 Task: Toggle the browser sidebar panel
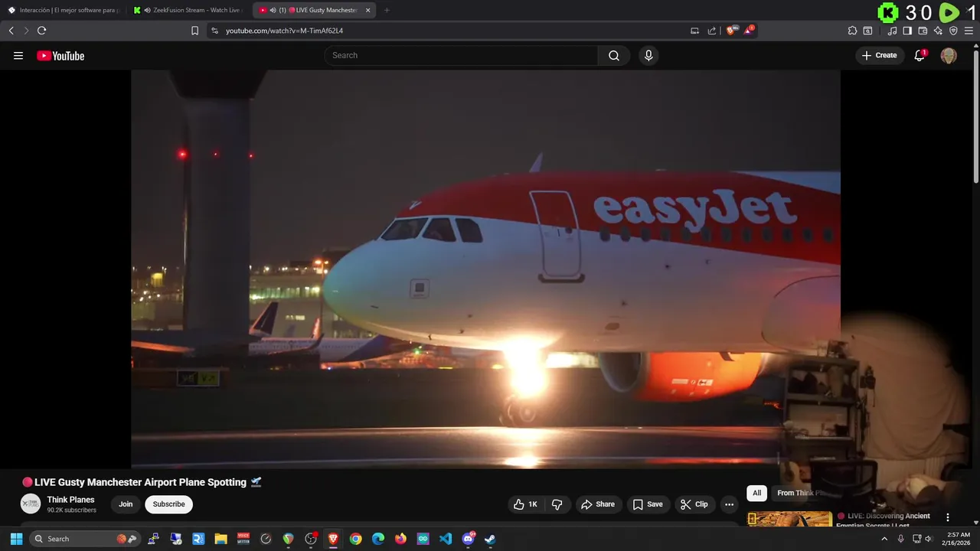tap(907, 31)
